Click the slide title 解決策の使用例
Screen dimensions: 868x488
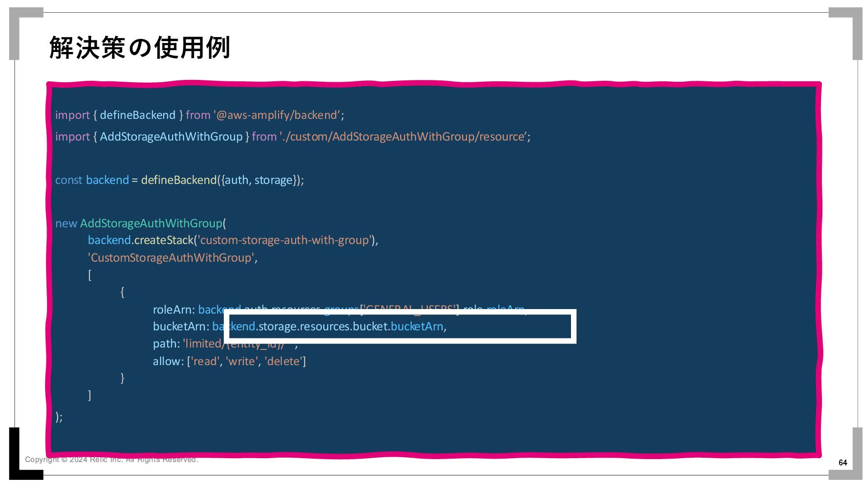[140, 48]
